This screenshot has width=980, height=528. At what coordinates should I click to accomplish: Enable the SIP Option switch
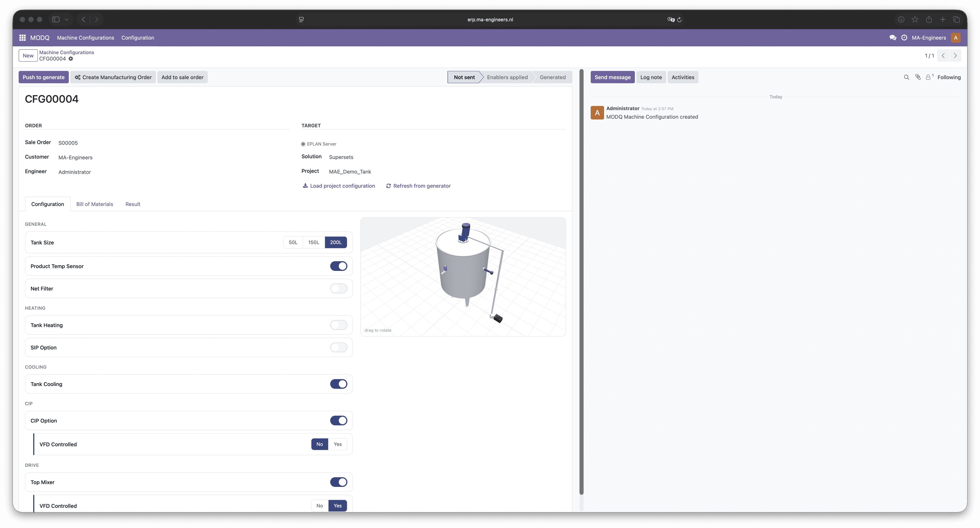(x=339, y=347)
